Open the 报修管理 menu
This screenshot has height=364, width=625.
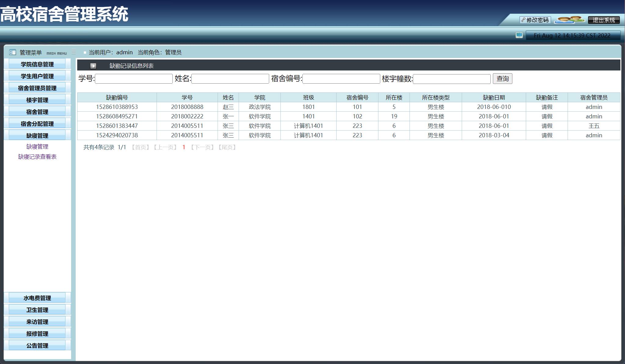coord(37,334)
